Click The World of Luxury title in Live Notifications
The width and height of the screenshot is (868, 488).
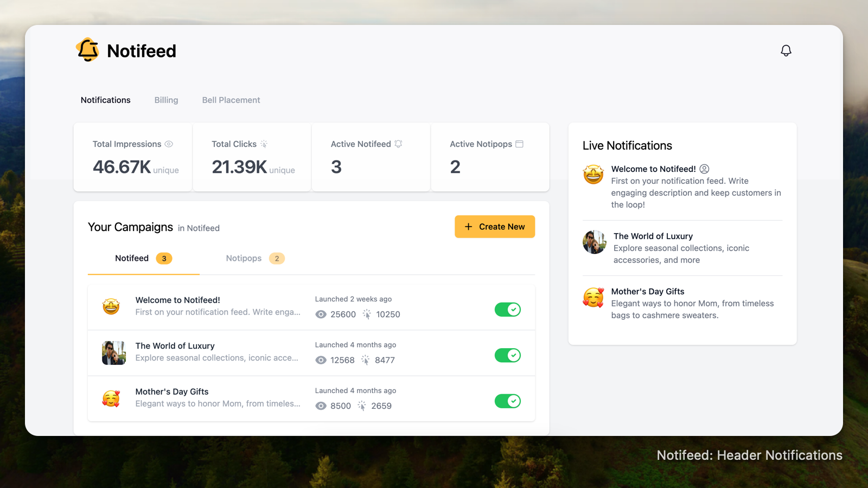coord(653,236)
